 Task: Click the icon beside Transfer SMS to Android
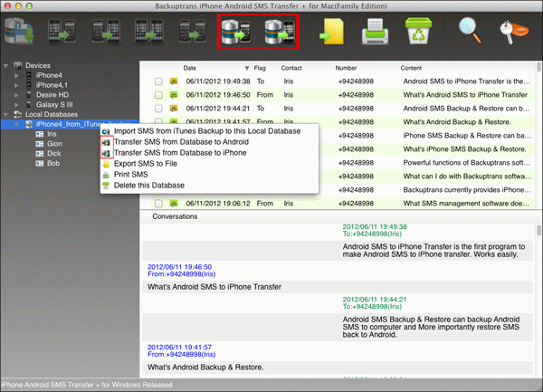point(106,142)
